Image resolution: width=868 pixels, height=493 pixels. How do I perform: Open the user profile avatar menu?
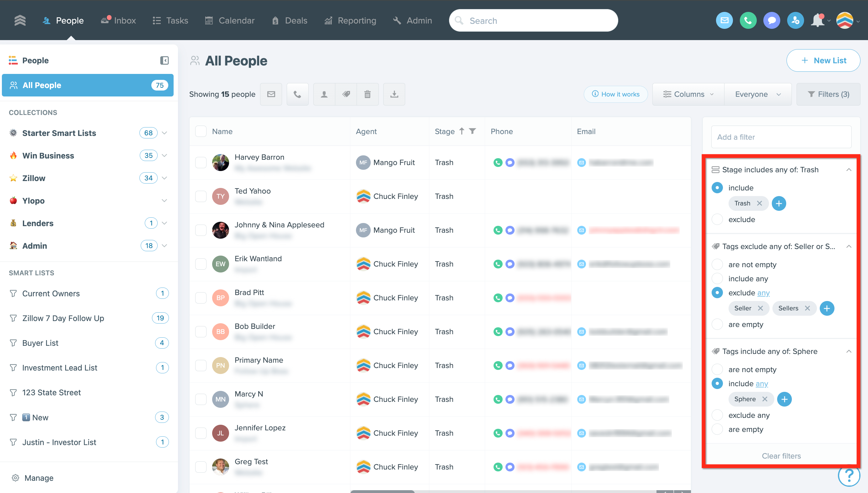pos(844,21)
